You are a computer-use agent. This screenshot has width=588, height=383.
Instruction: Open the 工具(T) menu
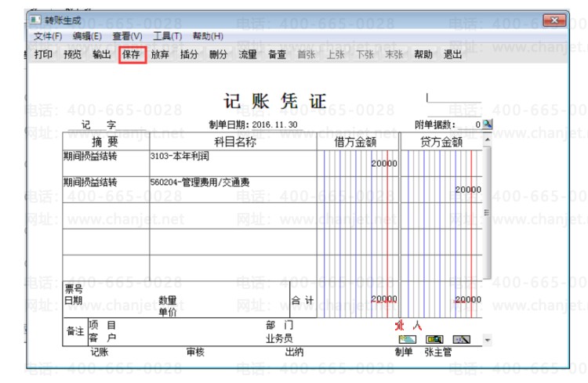167,36
